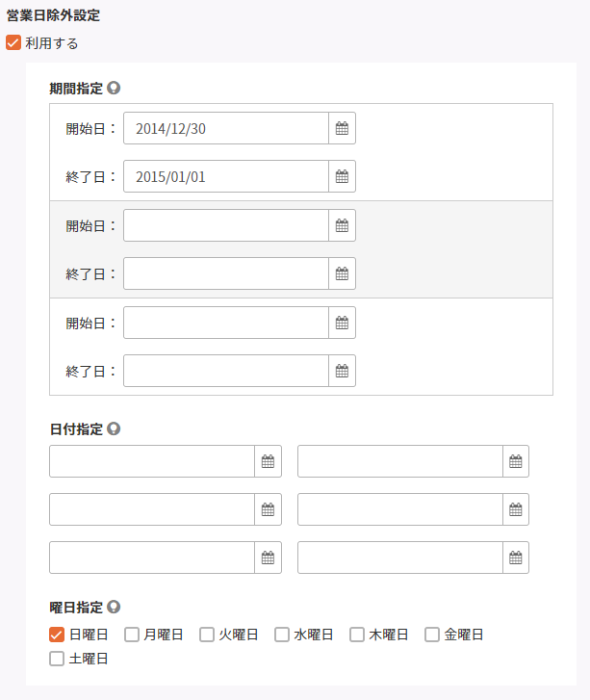Viewport: 590px width, 700px height.
Task: Click the start date field showing 2014/12/30
Action: [x=226, y=128]
